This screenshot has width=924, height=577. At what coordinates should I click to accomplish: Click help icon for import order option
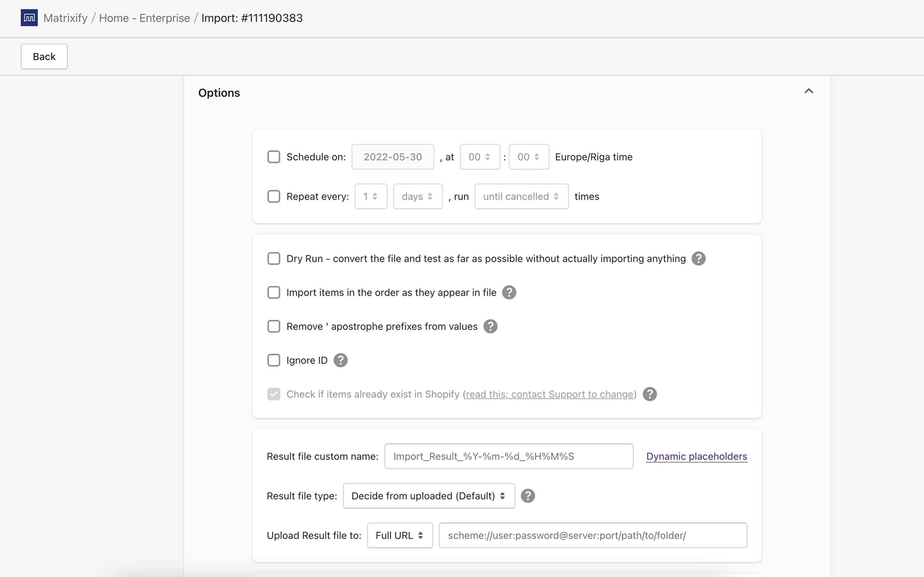pos(509,292)
